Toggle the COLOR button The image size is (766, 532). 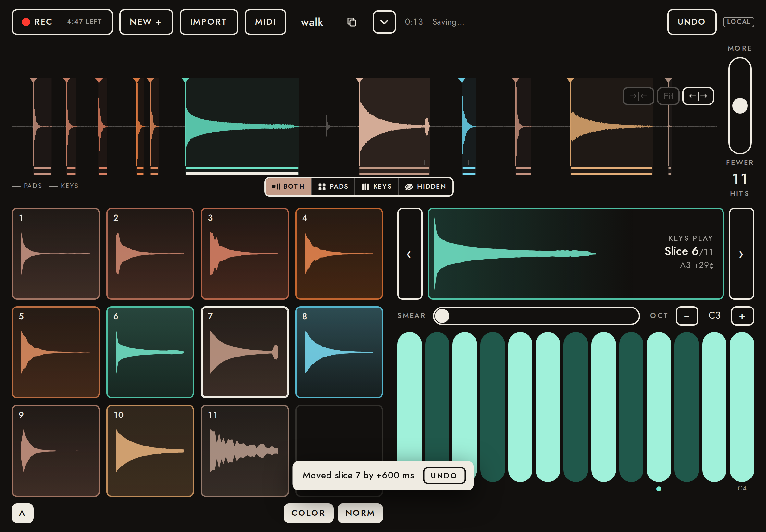pyautogui.click(x=308, y=513)
